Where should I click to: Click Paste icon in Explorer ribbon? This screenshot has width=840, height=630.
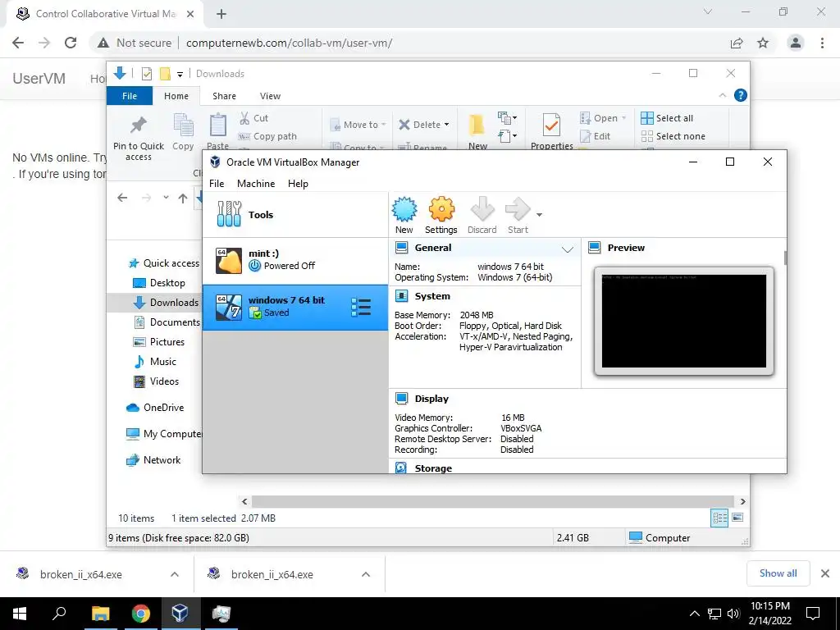218,125
